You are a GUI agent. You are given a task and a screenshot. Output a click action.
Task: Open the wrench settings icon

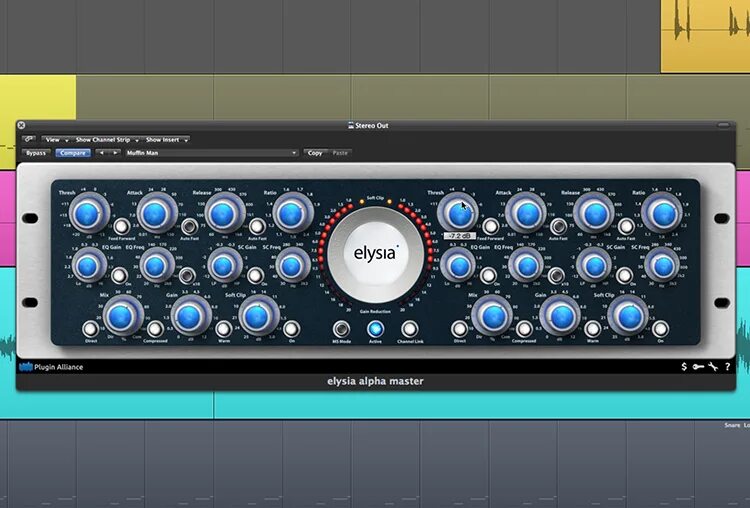point(713,367)
